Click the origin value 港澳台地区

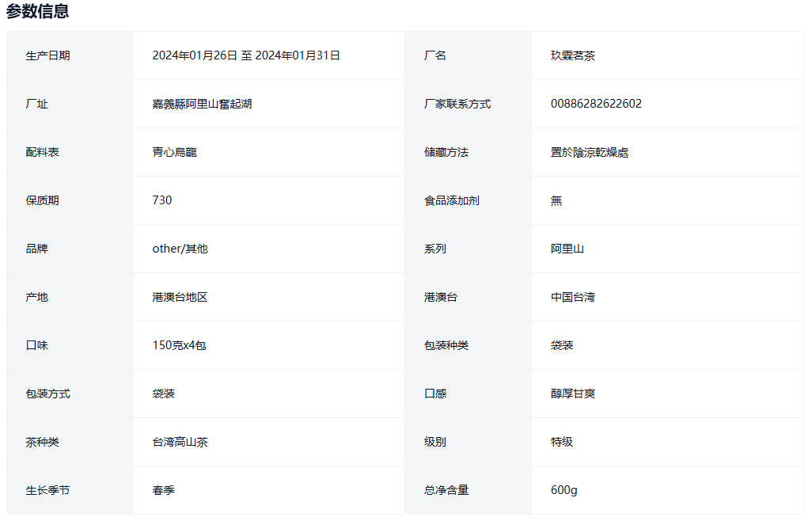(180, 297)
